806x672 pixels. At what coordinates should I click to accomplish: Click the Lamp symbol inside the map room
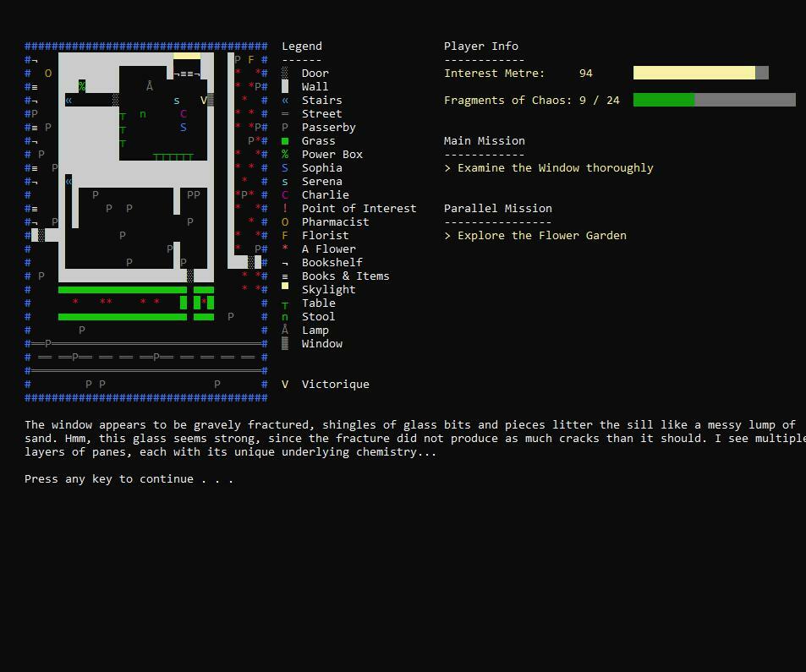150,86
